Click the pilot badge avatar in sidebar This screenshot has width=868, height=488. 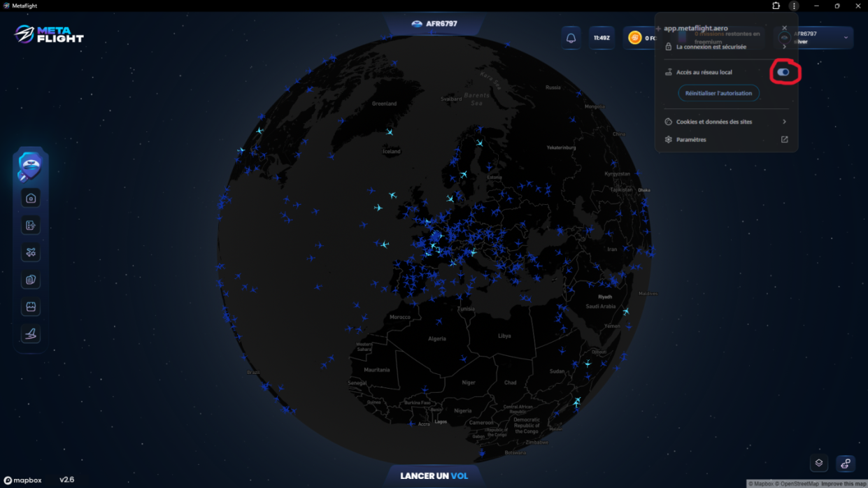pyautogui.click(x=30, y=167)
